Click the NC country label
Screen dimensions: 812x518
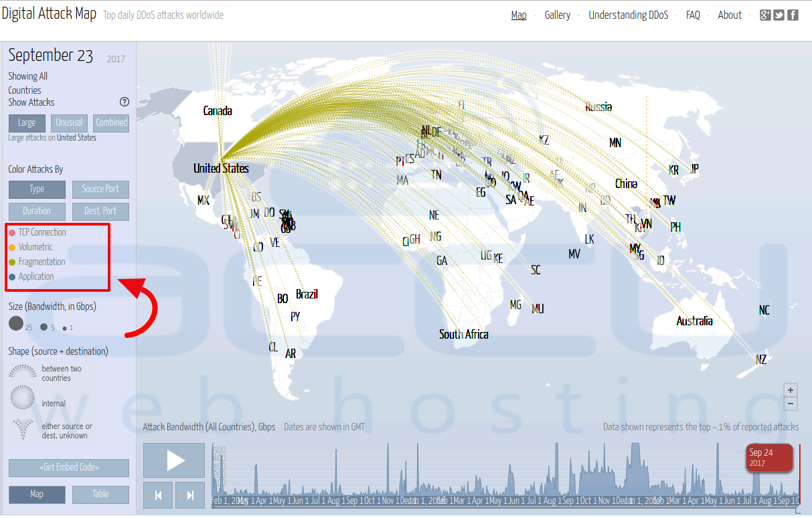tap(764, 311)
